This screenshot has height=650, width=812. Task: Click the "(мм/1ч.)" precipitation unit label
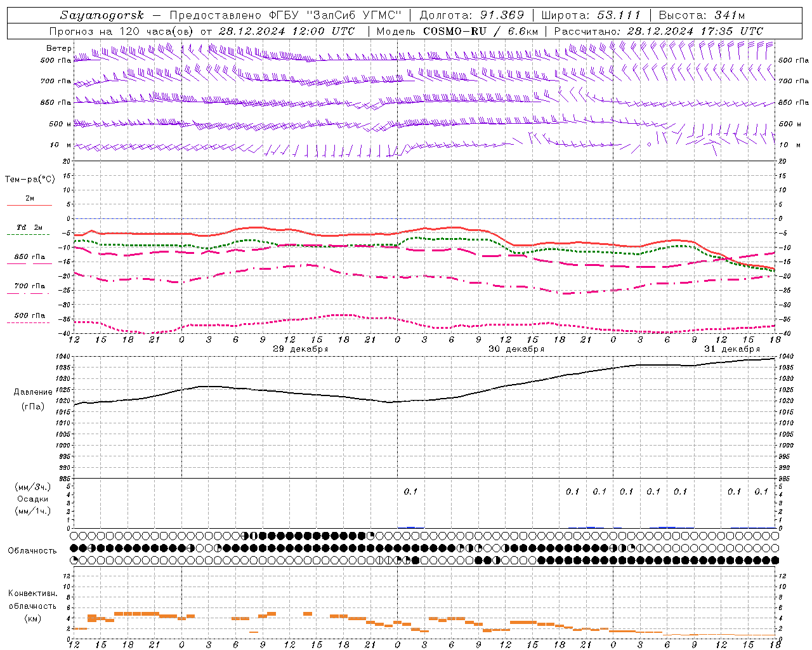point(33,511)
